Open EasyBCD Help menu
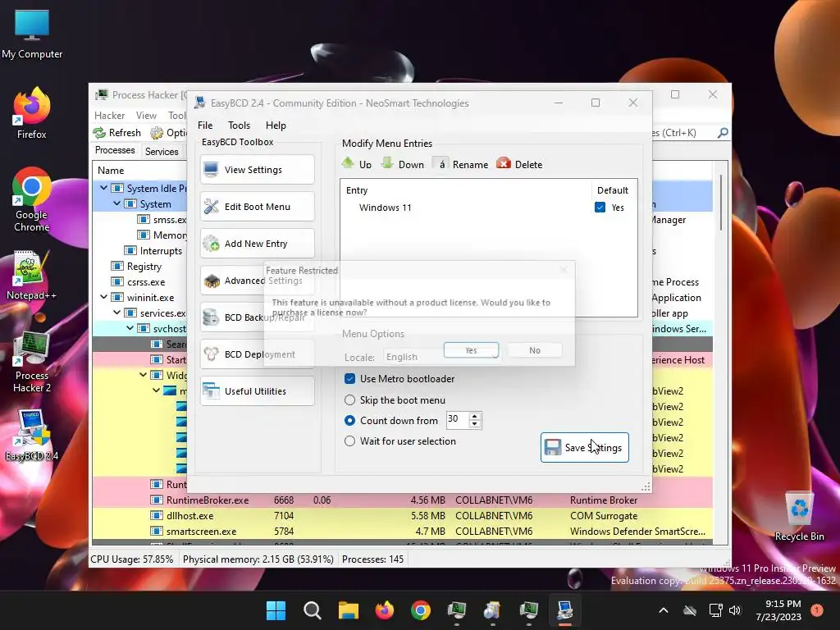840x630 pixels. pyautogui.click(x=276, y=126)
